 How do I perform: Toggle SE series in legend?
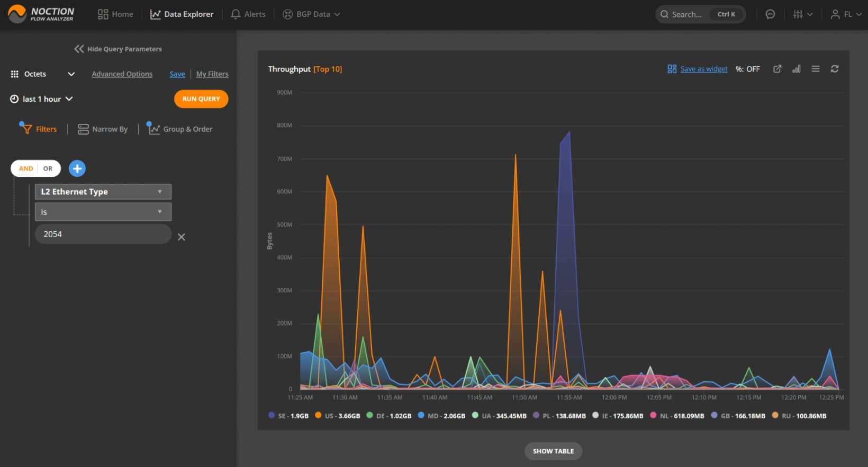[x=288, y=416]
